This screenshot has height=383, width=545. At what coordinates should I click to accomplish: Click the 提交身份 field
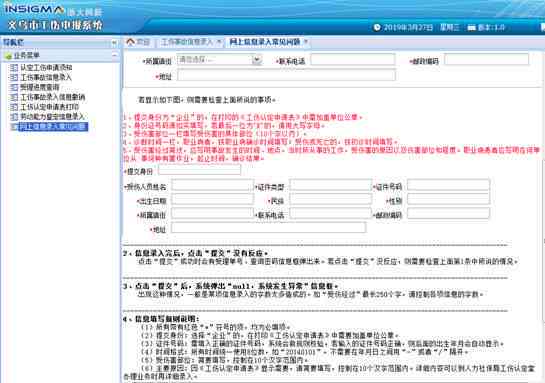(x=200, y=170)
